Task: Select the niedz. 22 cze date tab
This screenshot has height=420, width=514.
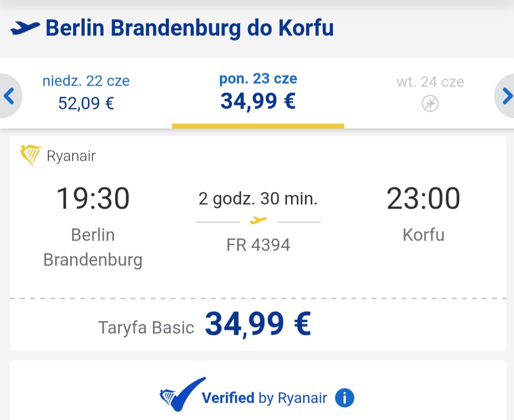Action: (86, 93)
